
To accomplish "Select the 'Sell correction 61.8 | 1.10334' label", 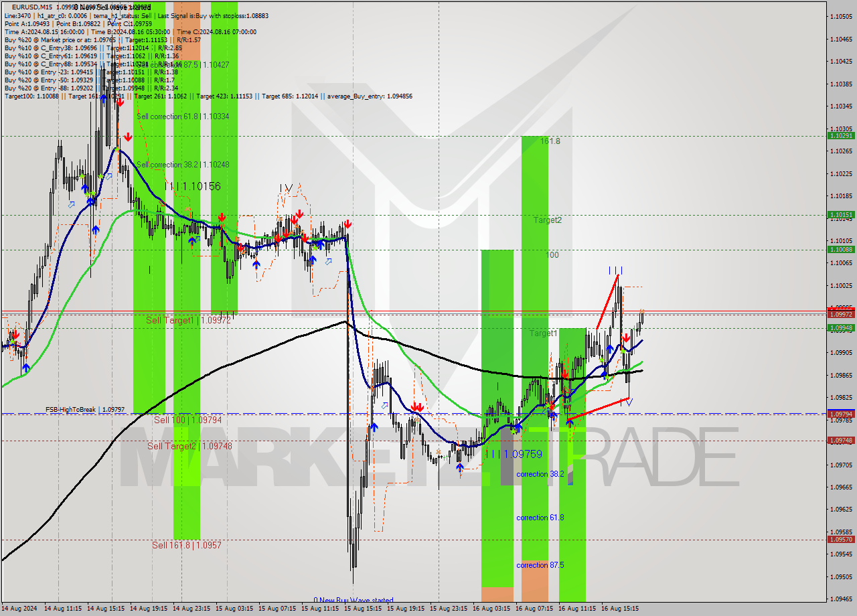I will [x=183, y=117].
